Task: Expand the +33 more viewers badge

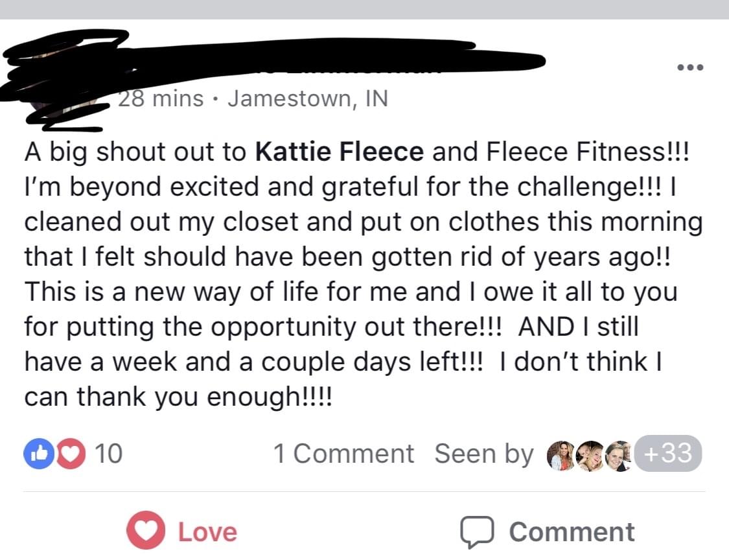Action: (668, 453)
